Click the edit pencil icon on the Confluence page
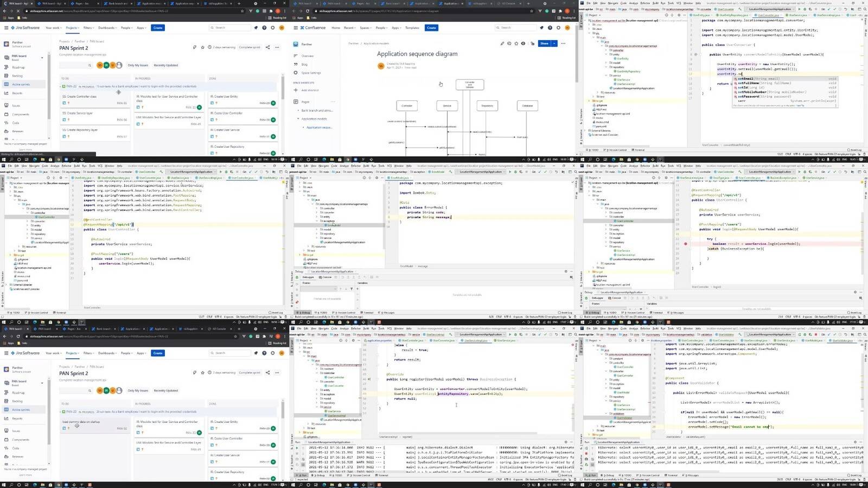Image resolution: width=868 pixels, height=488 pixels. pyautogui.click(x=502, y=43)
